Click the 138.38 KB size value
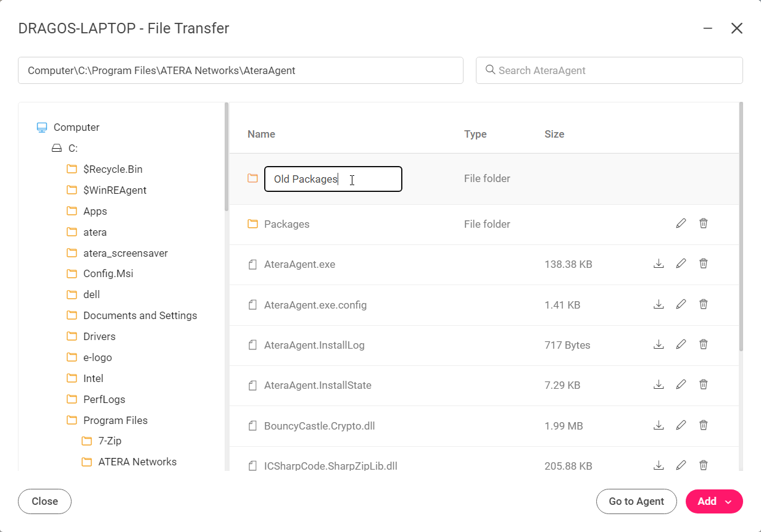Screen dimensions: 761x532 [568, 264]
